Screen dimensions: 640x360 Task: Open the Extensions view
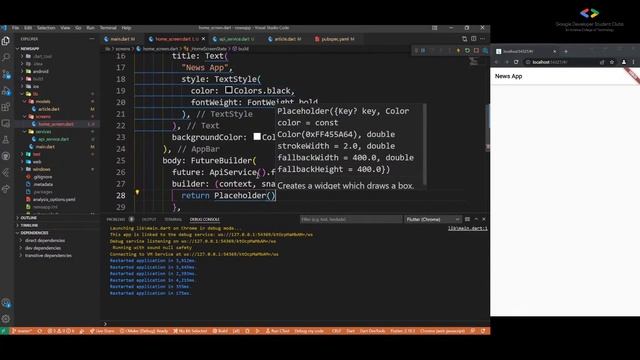6,107
